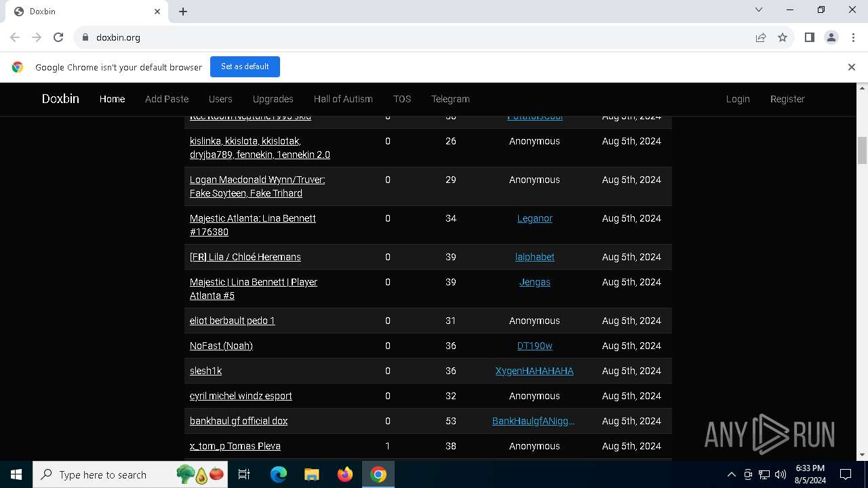Open the NoFast (Noah) paste link
868x488 pixels.
coord(221,346)
